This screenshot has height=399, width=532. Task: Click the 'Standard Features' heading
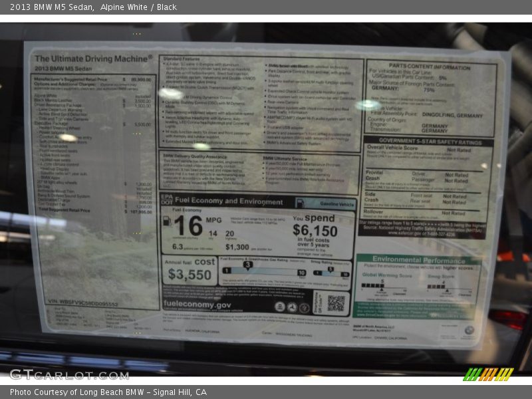point(182,59)
